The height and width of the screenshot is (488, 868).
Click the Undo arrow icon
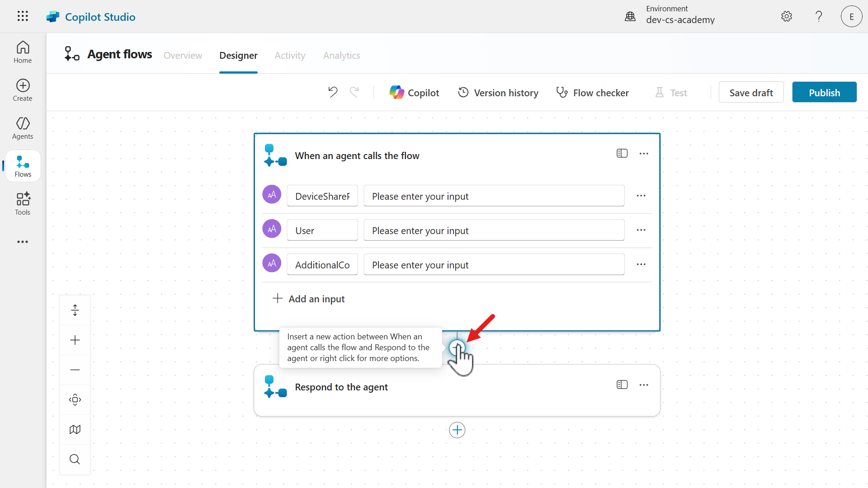pyautogui.click(x=333, y=92)
